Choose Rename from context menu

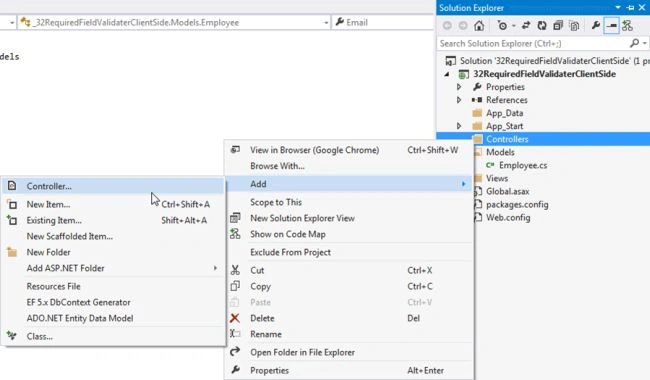(349, 334)
